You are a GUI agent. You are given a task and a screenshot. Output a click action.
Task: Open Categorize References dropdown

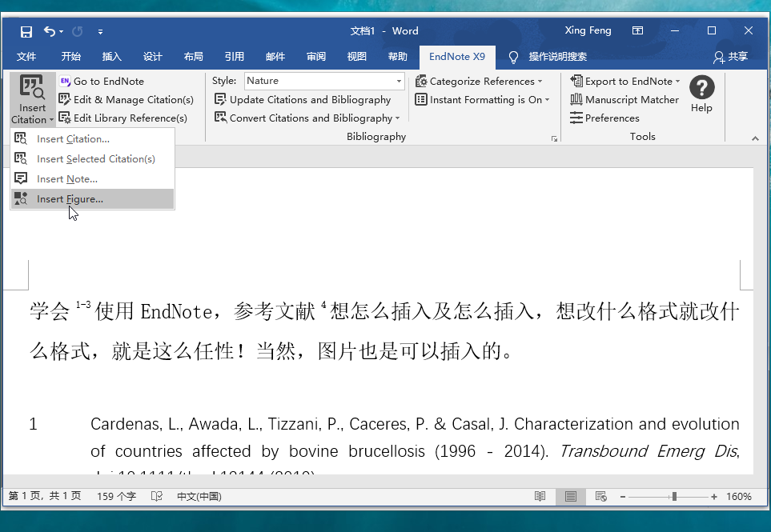(x=479, y=81)
